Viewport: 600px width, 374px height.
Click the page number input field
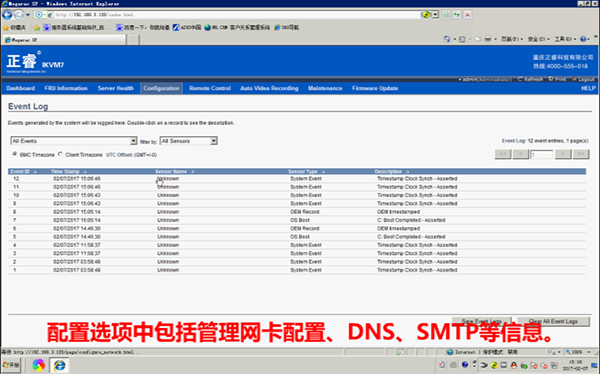click(541, 154)
